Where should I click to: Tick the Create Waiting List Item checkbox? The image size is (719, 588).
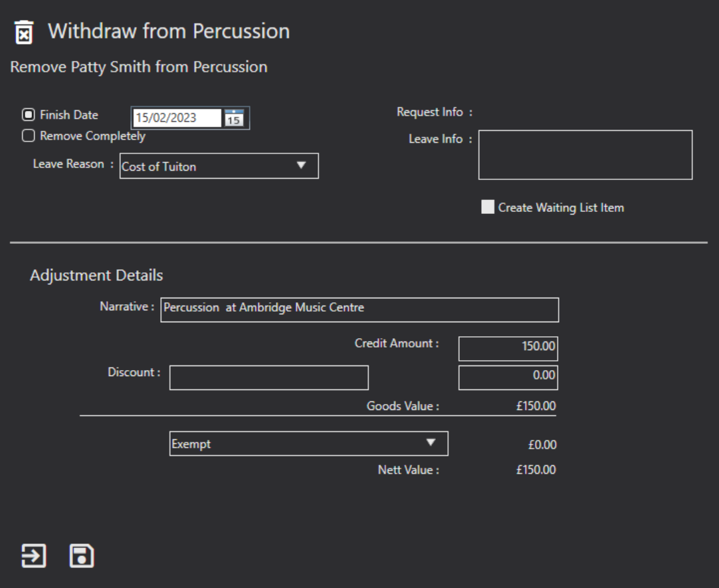(x=488, y=207)
